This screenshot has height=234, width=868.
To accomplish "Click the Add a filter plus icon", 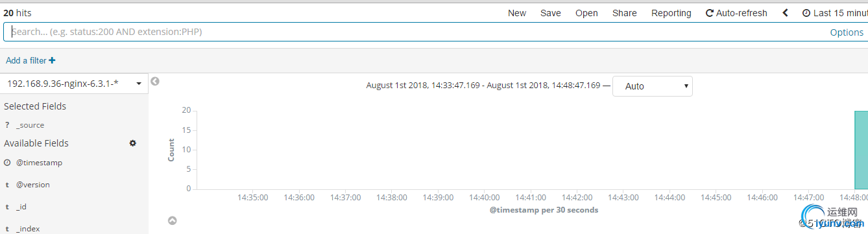I will point(52,60).
